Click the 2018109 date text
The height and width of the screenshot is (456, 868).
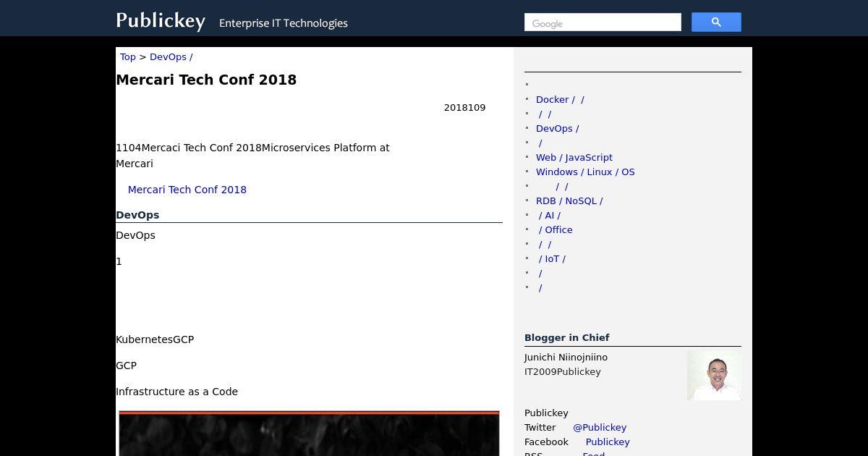tap(465, 108)
